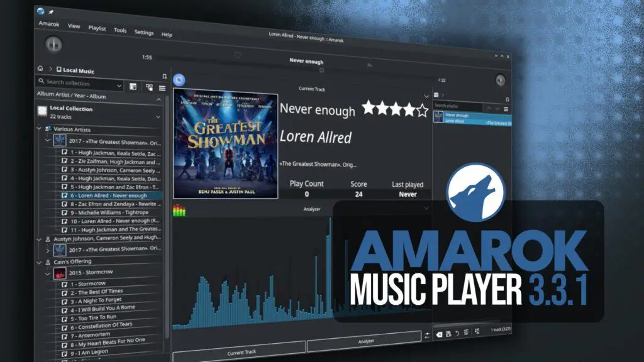Open the search collection filter dropdown arrow
The height and width of the screenshot is (362, 644).
(x=119, y=85)
